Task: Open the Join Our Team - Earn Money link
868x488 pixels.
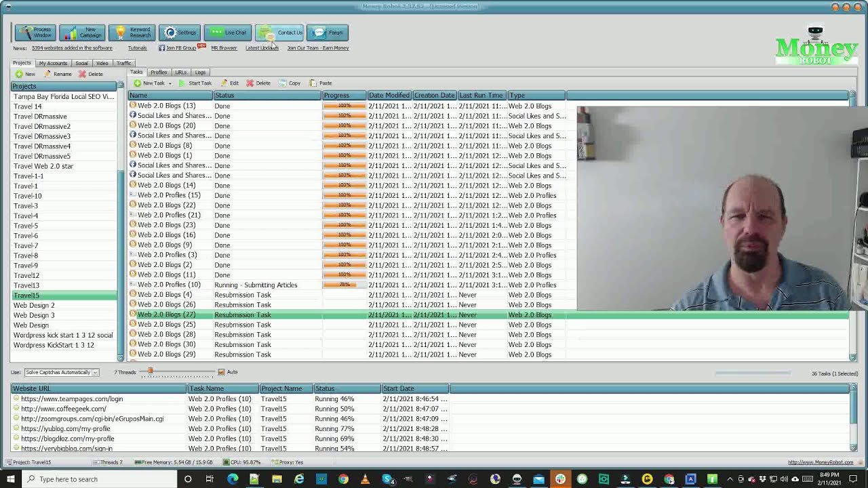Action: pos(317,48)
